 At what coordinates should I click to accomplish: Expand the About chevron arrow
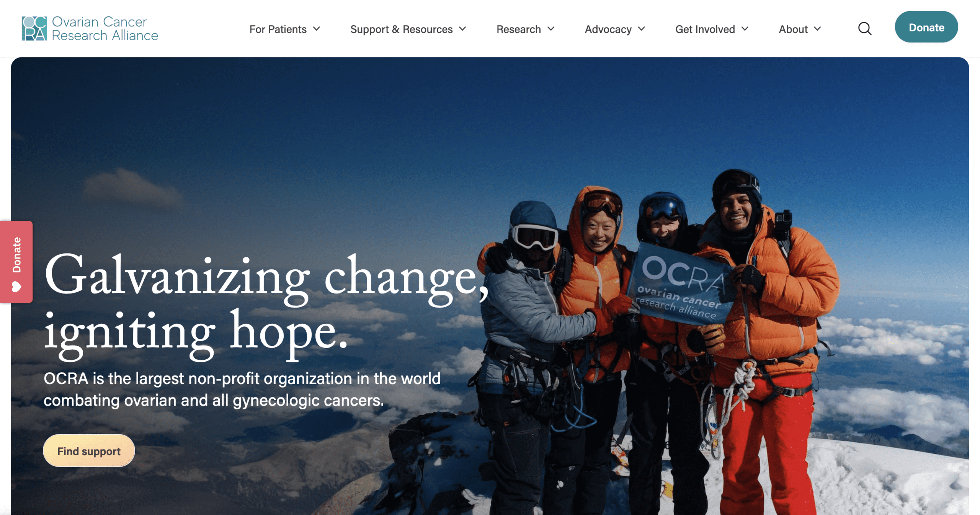click(x=817, y=29)
